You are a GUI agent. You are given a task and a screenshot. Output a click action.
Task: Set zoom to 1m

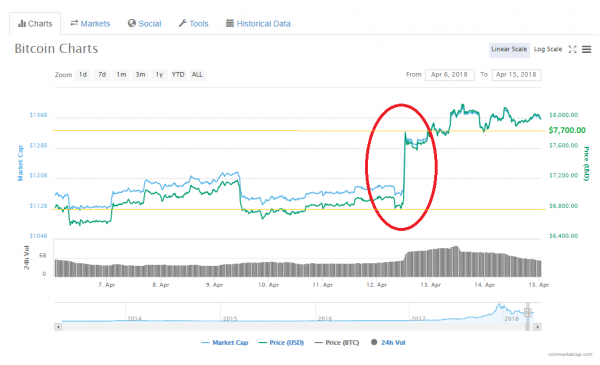121,75
